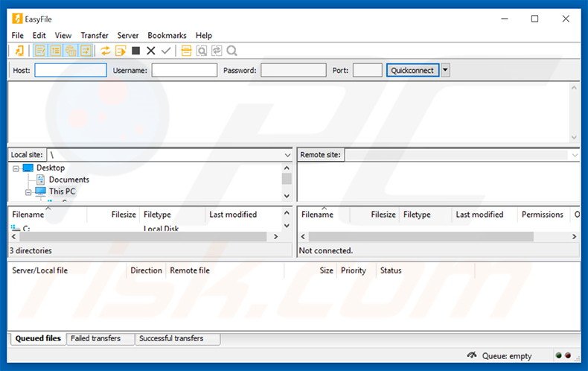Viewport: 588px width, 371px height.
Task: Click the C: drive icon in list
Action: click(x=16, y=227)
